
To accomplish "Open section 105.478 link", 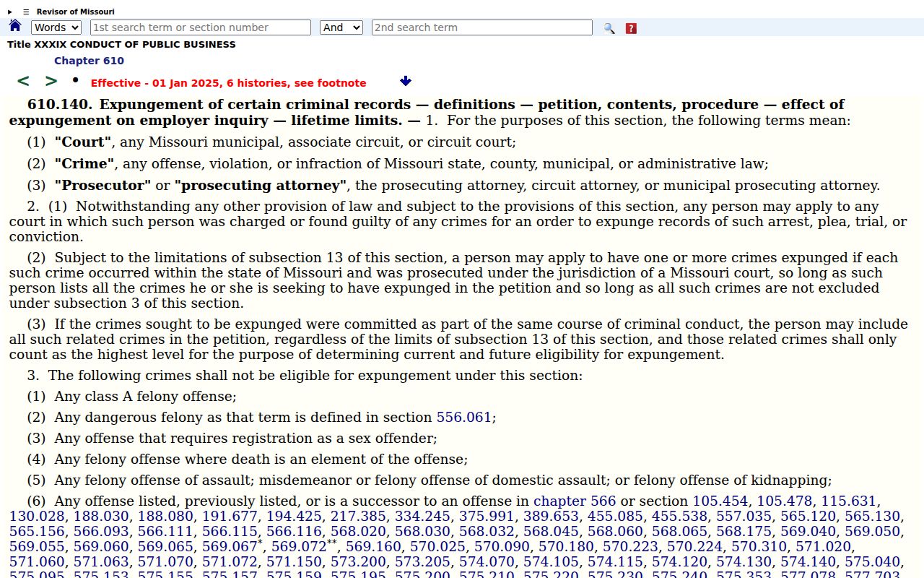I will [x=785, y=501].
